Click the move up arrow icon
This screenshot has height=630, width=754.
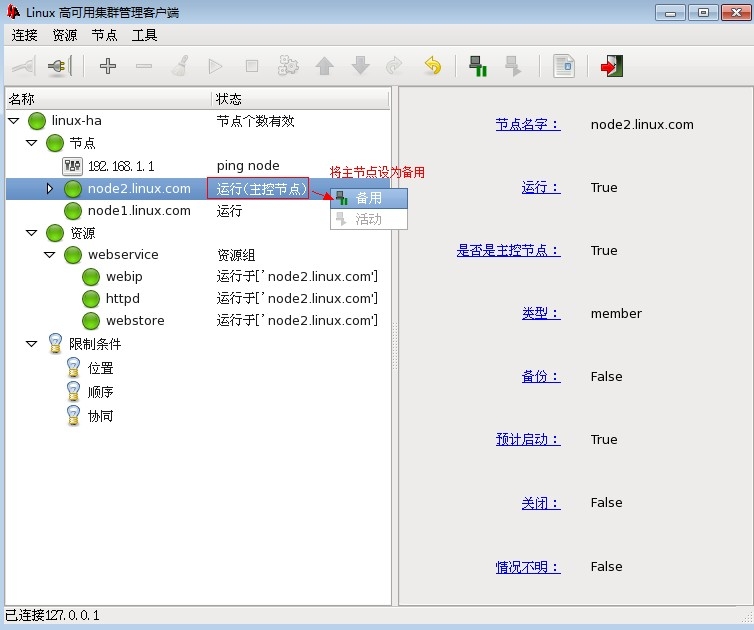[325, 66]
